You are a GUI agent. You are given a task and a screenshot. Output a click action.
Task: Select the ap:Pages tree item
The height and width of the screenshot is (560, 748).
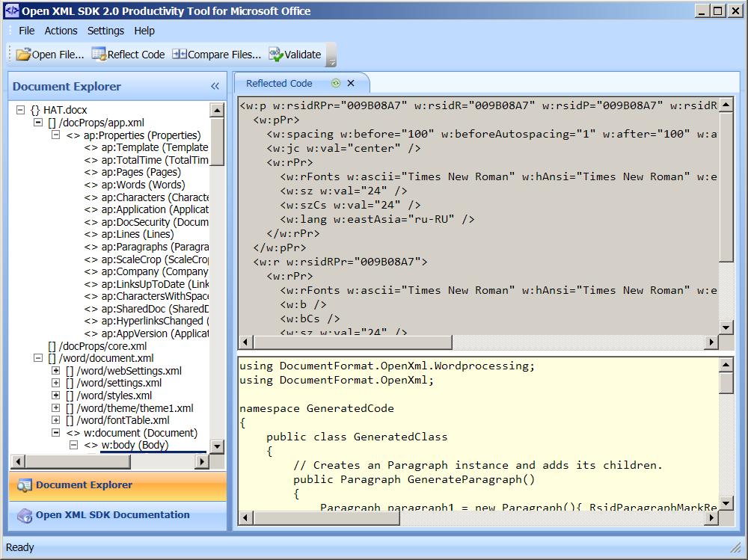132,172
